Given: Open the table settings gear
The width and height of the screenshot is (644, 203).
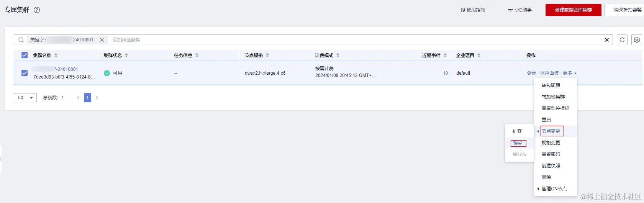Looking at the screenshot, I should (637, 40).
